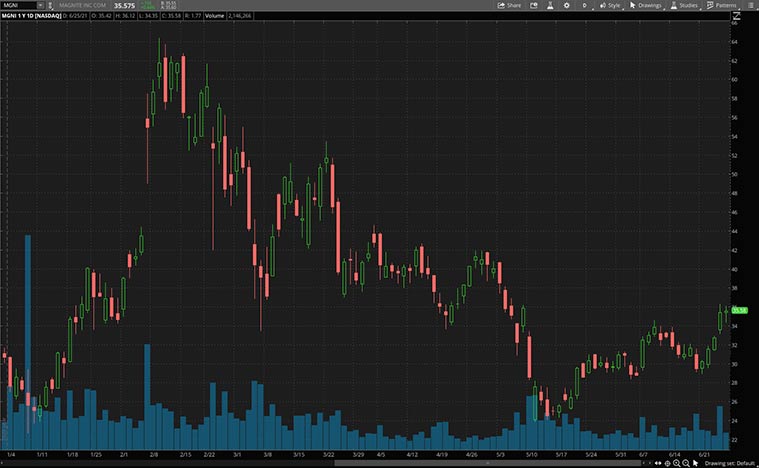Open the D time frame selector
Viewport: 759px width, 468px height.
click(584, 5)
